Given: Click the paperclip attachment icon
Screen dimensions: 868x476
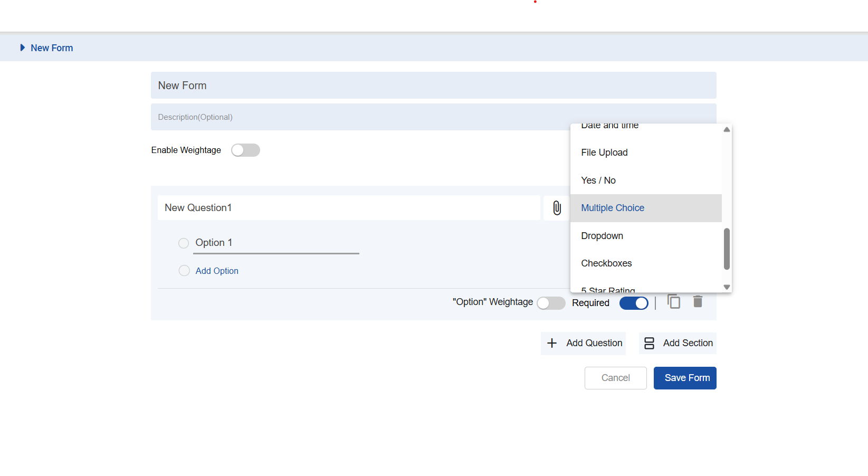Looking at the screenshot, I should tap(557, 208).
